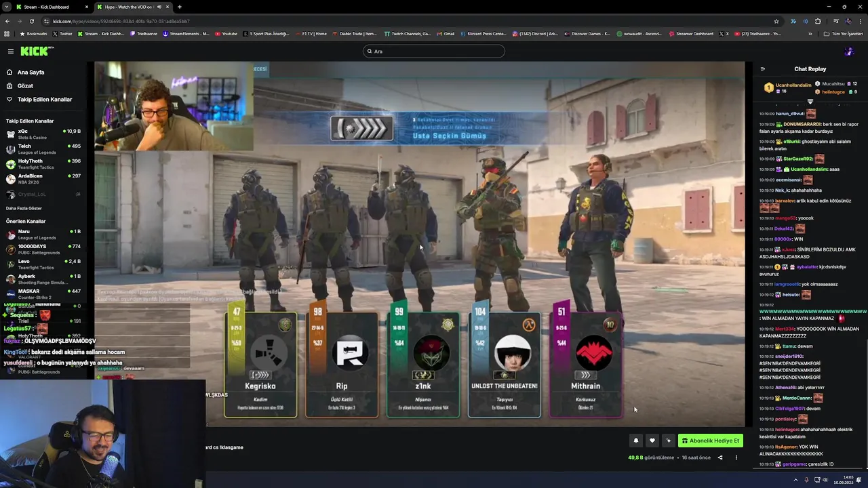Open MASKAR Counter-Strike 2 channel
Viewport: 868px width, 488px height.
43,294
